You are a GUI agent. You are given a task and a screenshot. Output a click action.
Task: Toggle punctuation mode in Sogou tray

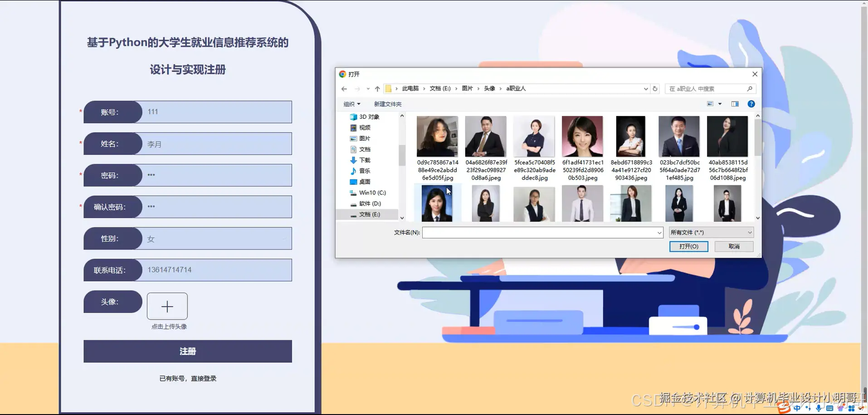(808, 408)
